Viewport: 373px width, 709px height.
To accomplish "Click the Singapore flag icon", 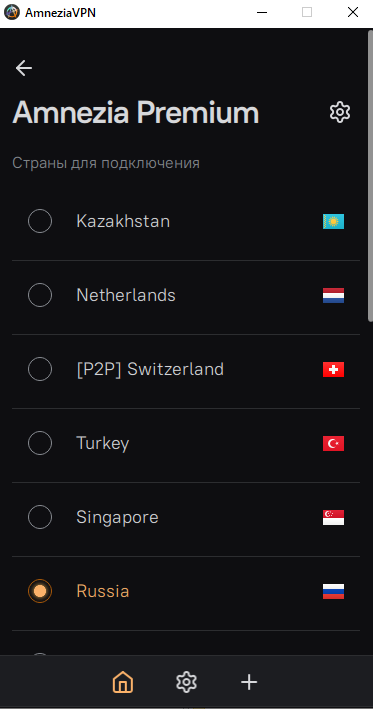I will click(333, 517).
